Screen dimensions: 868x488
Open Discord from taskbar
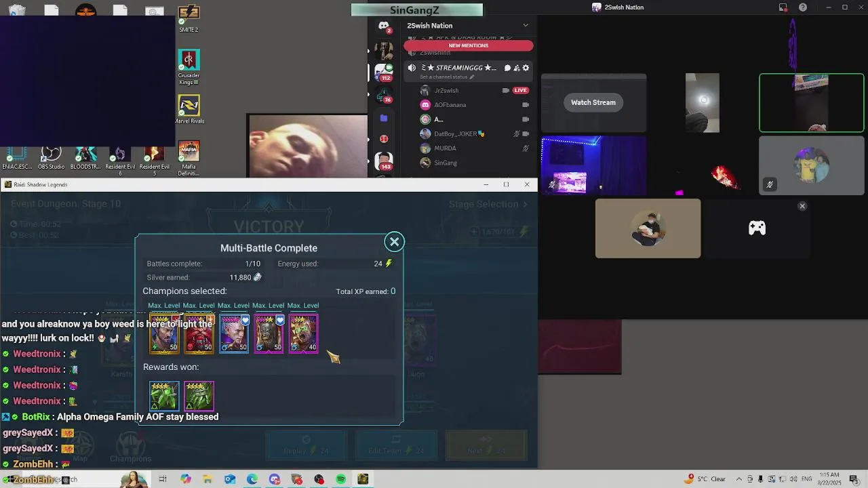[x=275, y=479]
